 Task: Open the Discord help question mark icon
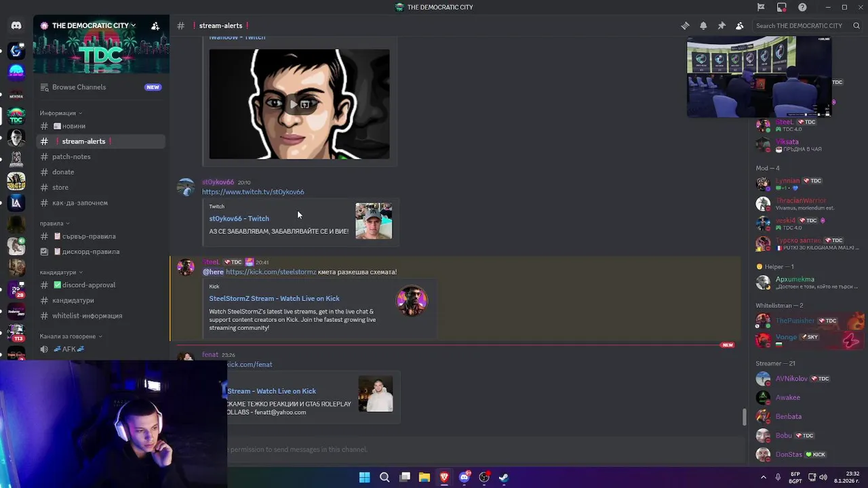[x=803, y=7]
